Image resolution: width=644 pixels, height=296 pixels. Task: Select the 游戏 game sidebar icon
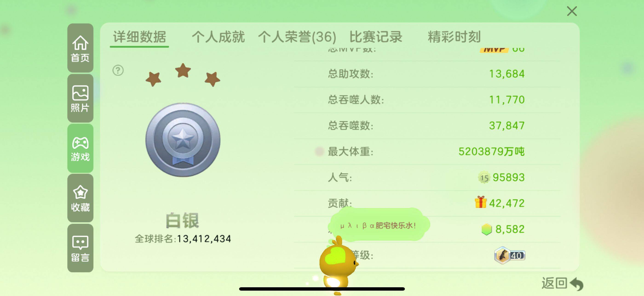pyautogui.click(x=80, y=148)
